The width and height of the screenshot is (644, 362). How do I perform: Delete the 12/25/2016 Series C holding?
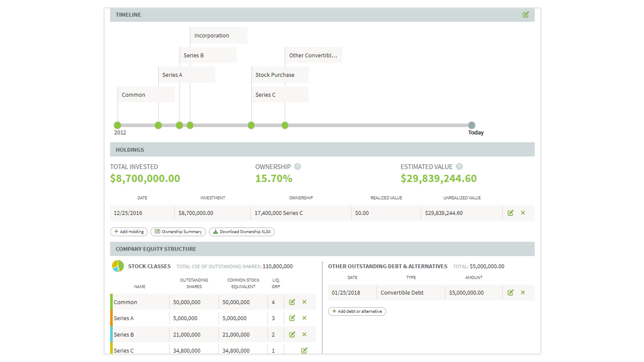pyautogui.click(x=523, y=213)
